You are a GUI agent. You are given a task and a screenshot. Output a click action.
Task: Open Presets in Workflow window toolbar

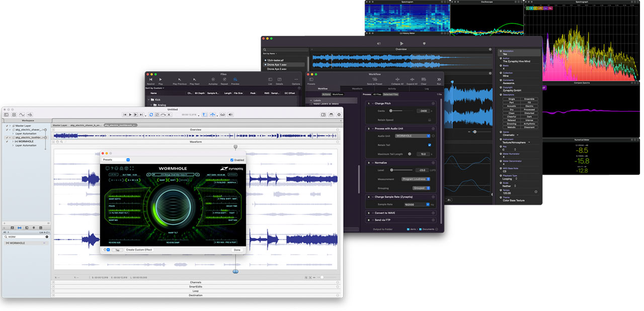point(311,80)
